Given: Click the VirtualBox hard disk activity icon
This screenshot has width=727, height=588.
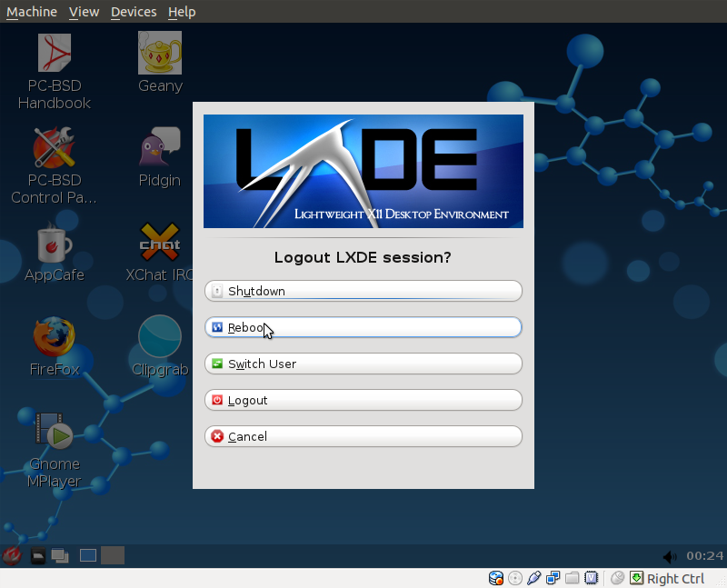Looking at the screenshot, I should click(x=496, y=578).
